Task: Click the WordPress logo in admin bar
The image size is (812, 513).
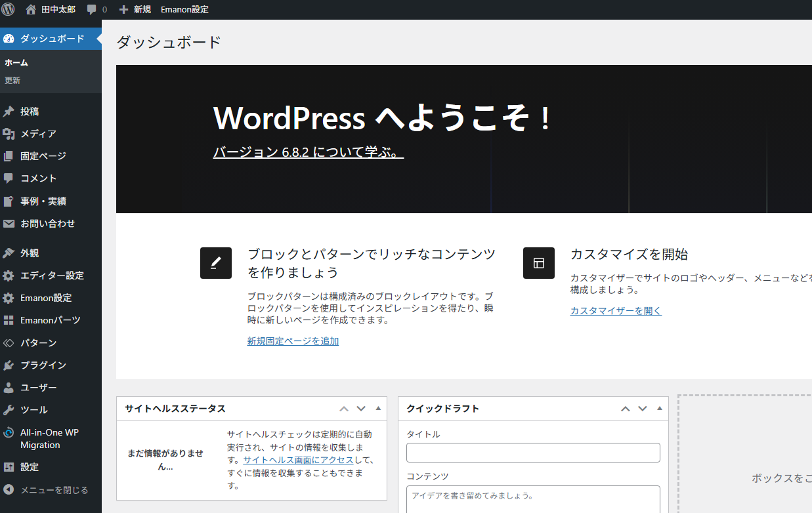Action: (9, 9)
